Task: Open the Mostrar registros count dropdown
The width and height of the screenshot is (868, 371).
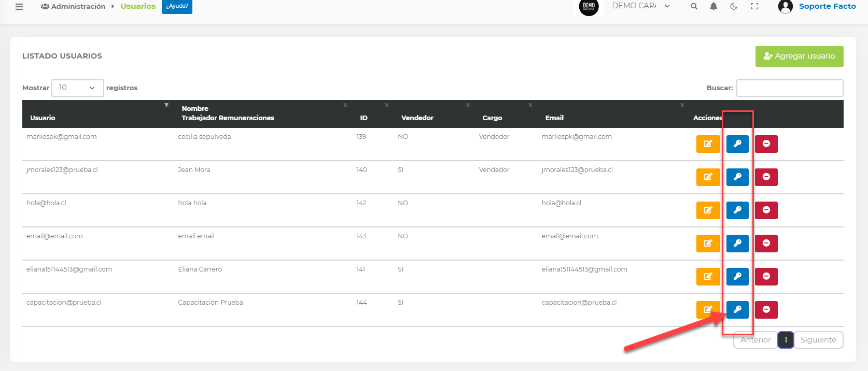Action: [x=77, y=88]
